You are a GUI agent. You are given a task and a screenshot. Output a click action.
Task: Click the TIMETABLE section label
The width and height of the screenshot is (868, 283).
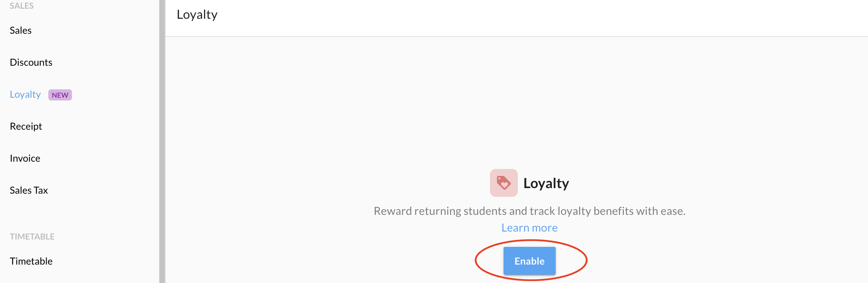32,237
